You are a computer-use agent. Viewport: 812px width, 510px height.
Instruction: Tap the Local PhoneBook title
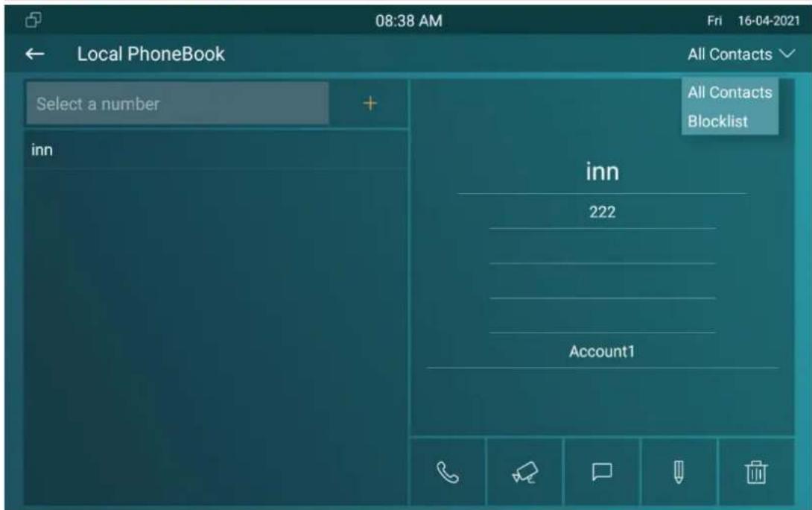150,54
